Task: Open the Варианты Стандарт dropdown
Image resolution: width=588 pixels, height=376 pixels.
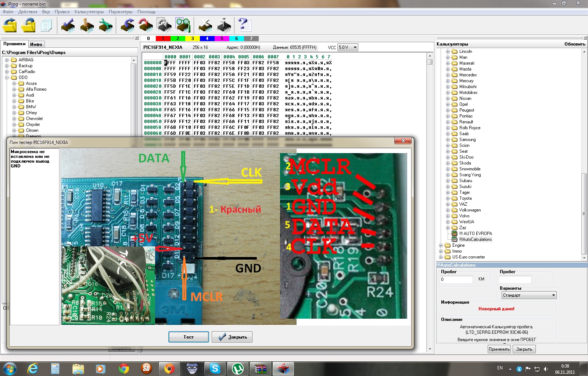Action: pos(529,295)
